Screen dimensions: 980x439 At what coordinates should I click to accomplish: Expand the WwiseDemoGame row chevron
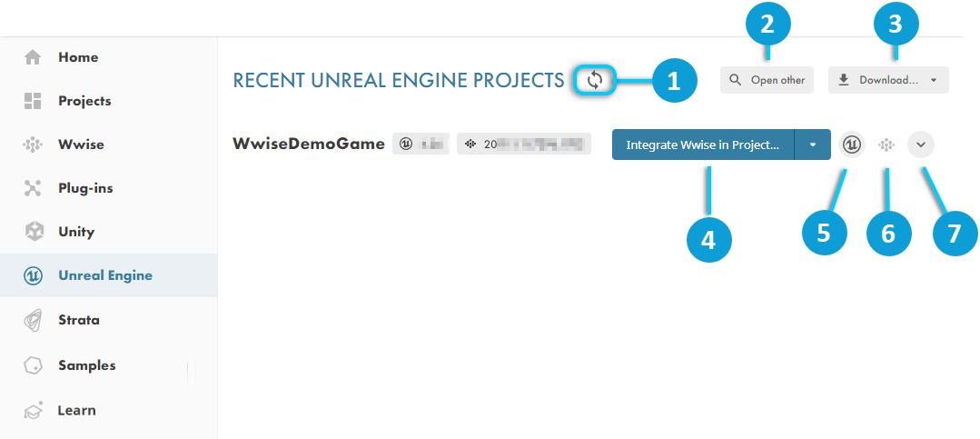[921, 145]
